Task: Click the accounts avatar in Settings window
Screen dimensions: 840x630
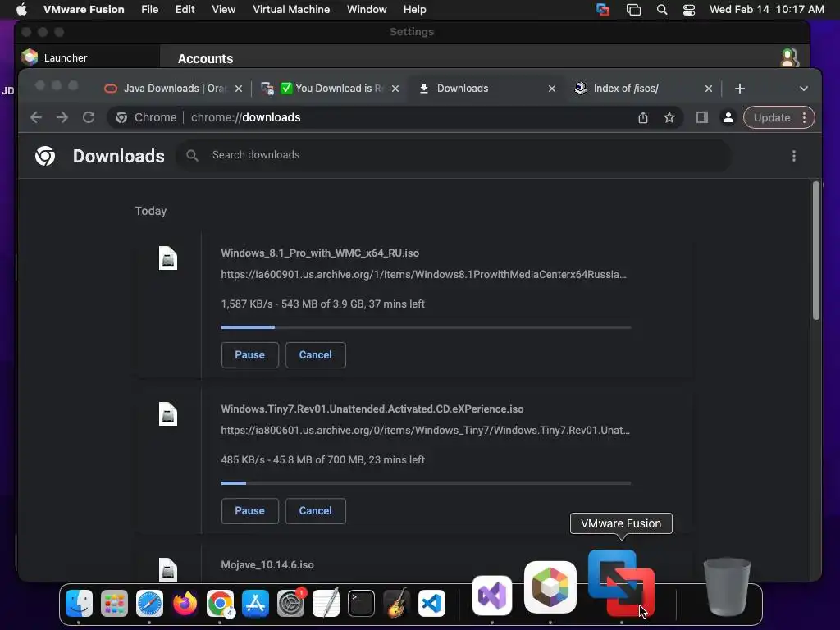Action: (x=789, y=57)
